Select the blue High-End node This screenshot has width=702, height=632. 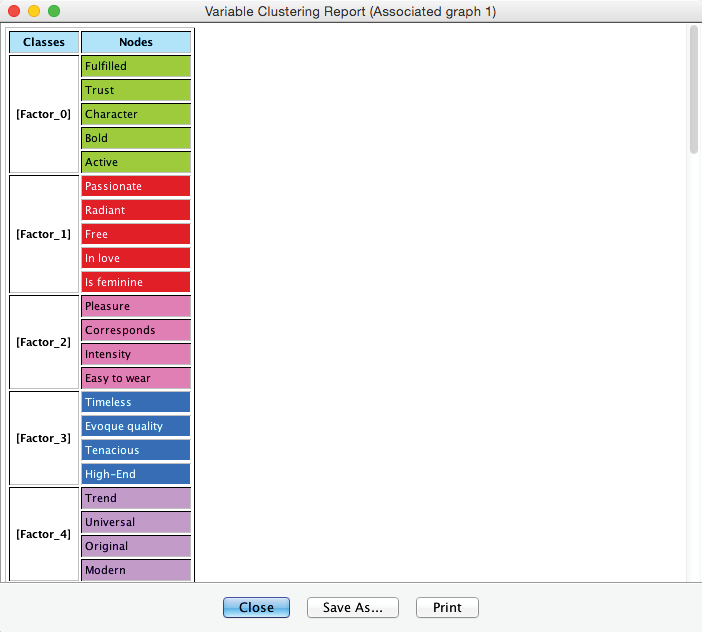[136, 474]
